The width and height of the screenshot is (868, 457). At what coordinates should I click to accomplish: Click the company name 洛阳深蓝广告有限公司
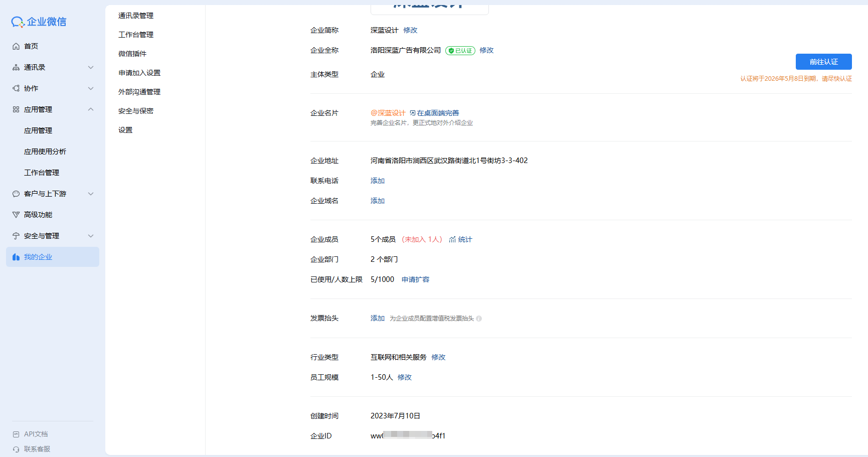coord(406,50)
